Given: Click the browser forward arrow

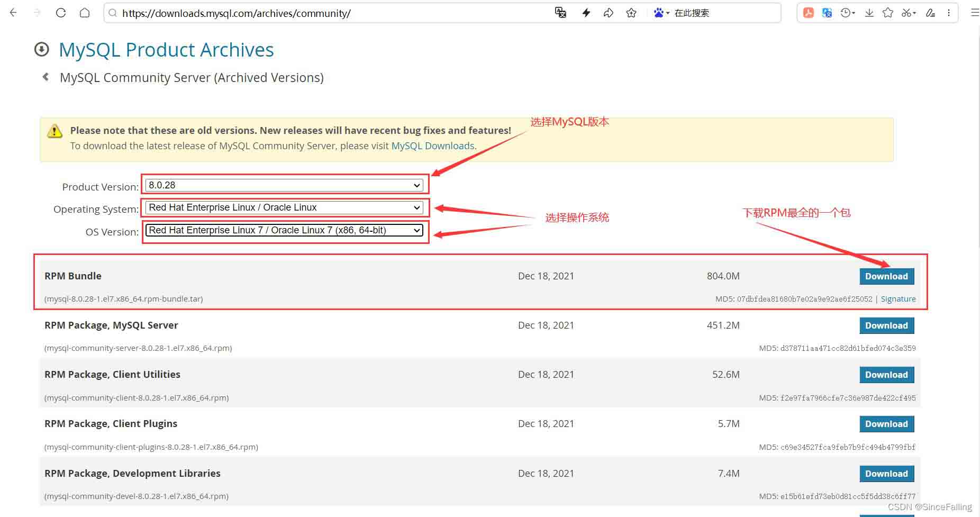Looking at the screenshot, I should (x=37, y=13).
